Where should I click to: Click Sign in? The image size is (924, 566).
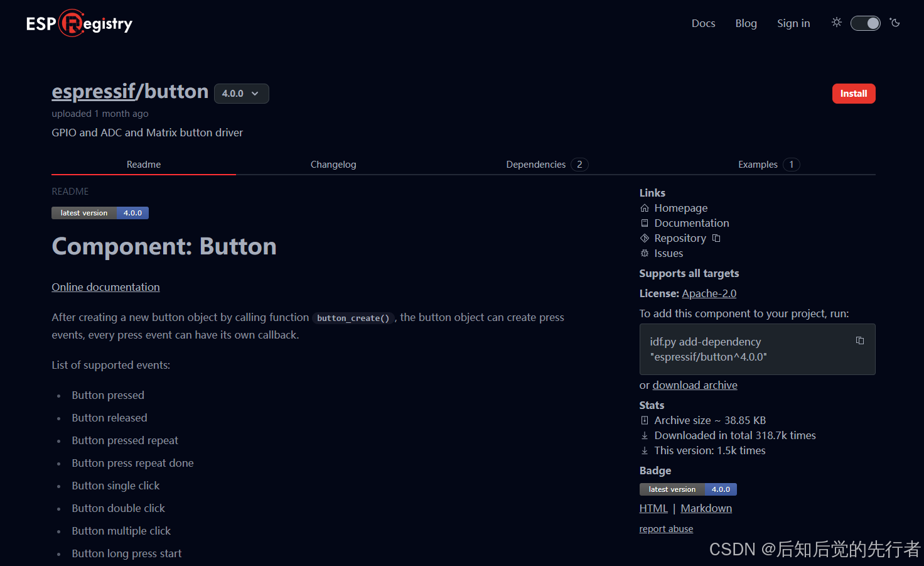(x=793, y=23)
